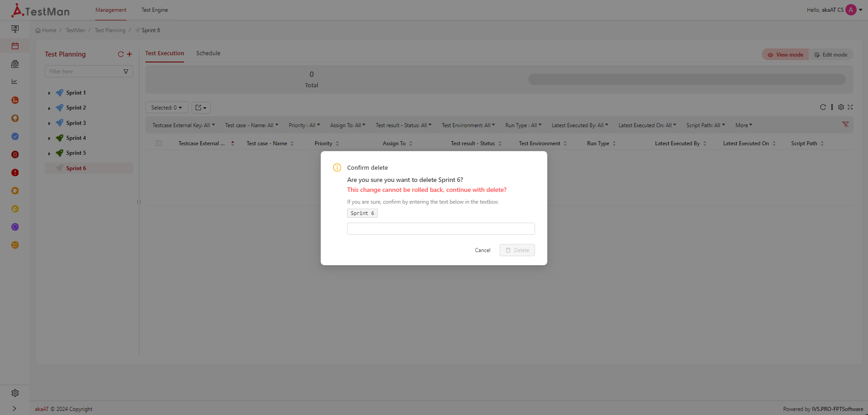Click the Delete button in dialog
This screenshot has width=868, height=415.
[517, 250]
